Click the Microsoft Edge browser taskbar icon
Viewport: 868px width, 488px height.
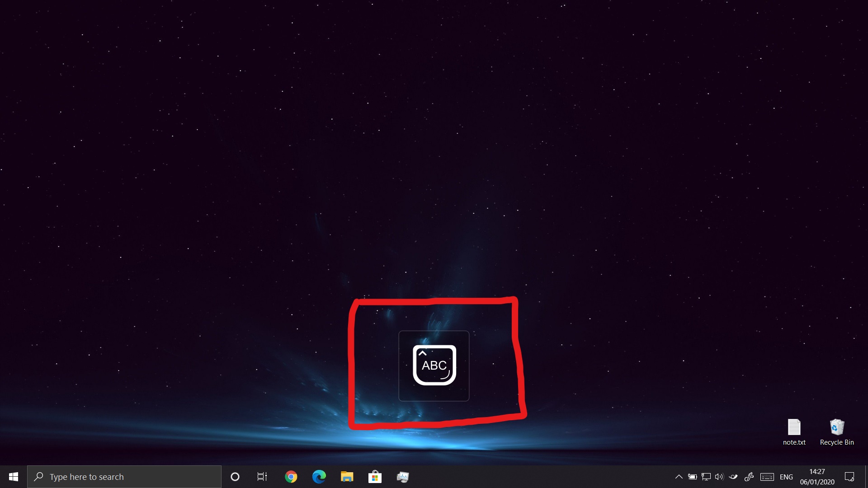[x=319, y=477]
